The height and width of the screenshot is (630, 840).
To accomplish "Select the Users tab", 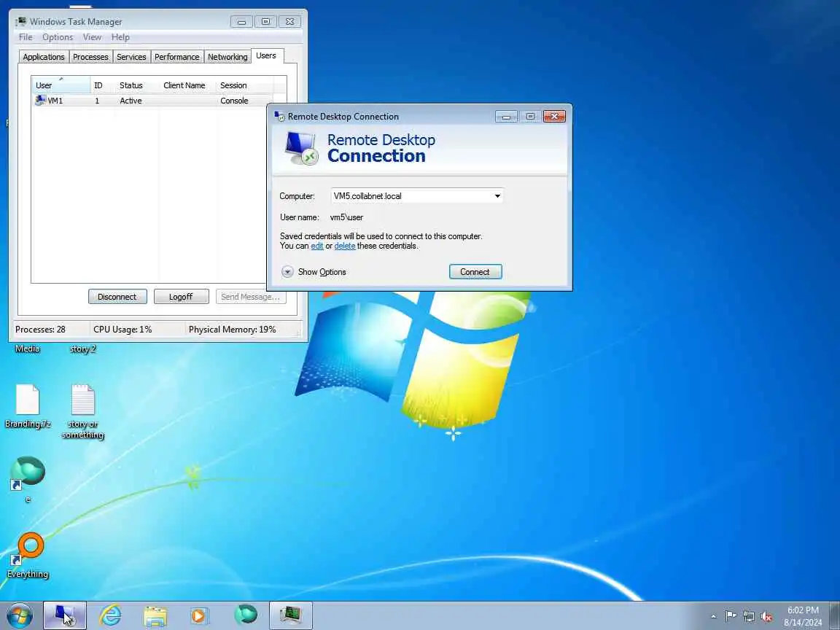I will pyautogui.click(x=266, y=55).
